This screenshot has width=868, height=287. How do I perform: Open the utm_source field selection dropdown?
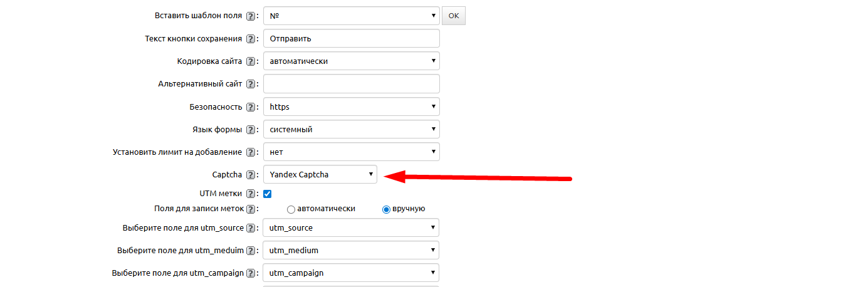click(x=351, y=228)
